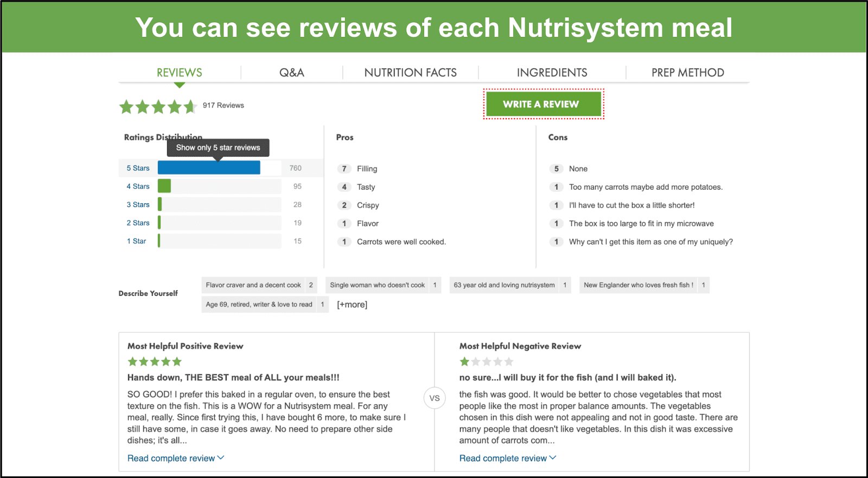Select 'Carrots were well cooked.' pro

401,242
